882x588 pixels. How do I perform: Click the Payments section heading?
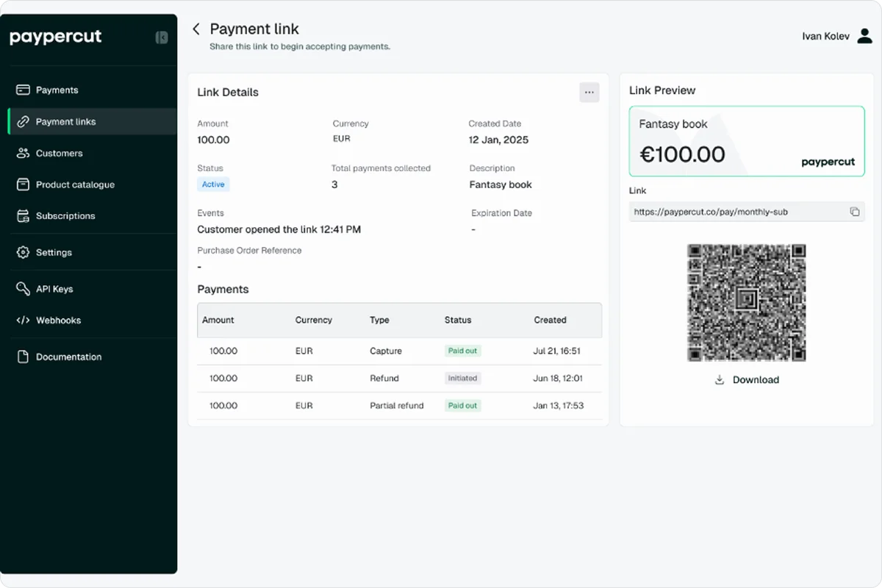(x=223, y=289)
